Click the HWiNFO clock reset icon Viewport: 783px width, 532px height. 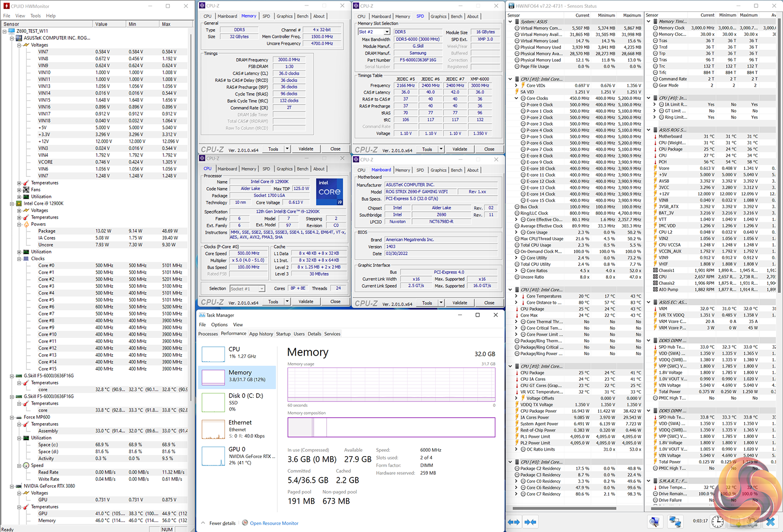[x=718, y=522]
